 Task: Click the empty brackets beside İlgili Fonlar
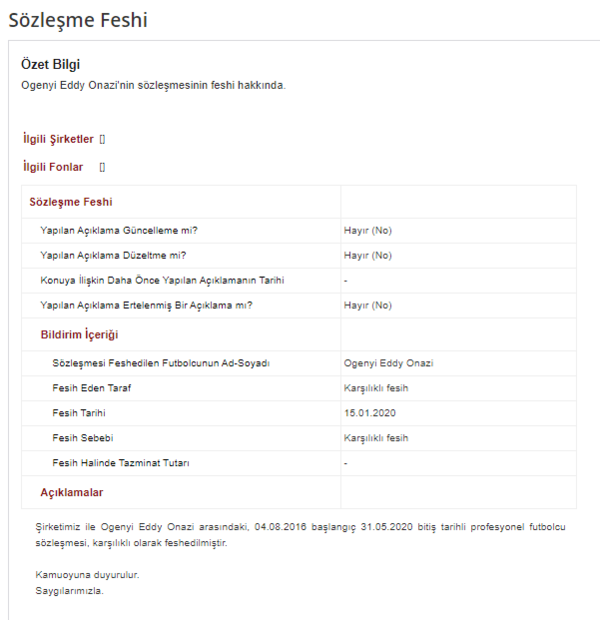(x=102, y=167)
